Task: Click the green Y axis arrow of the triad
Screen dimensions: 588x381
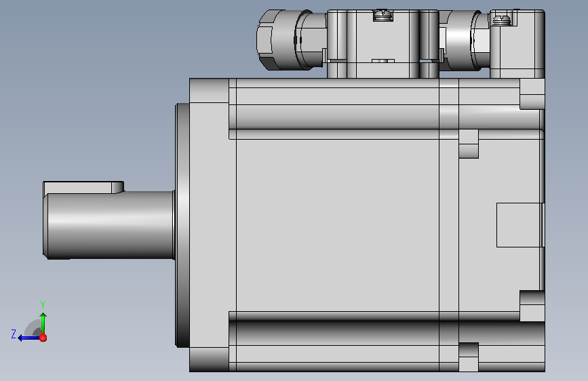Action: [43, 323]
